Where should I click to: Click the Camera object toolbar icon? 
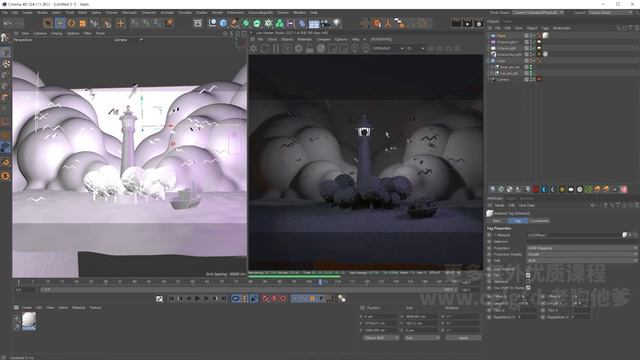click(x=325, y=24)
